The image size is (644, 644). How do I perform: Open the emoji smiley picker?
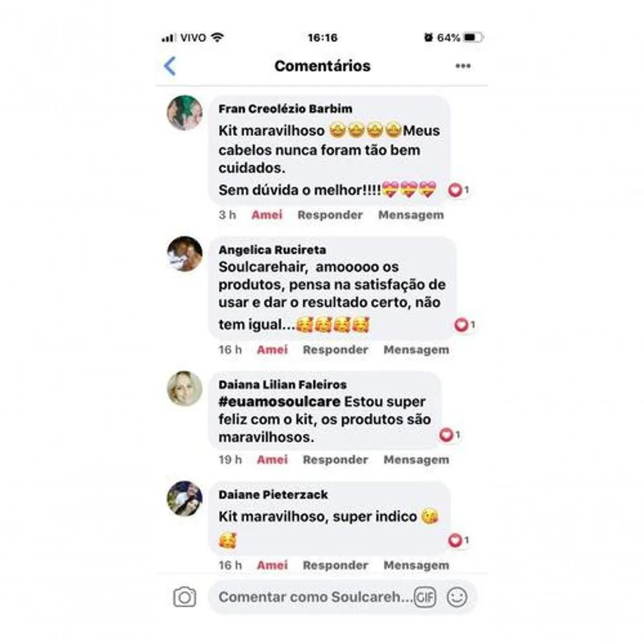(x=457, y=597)
